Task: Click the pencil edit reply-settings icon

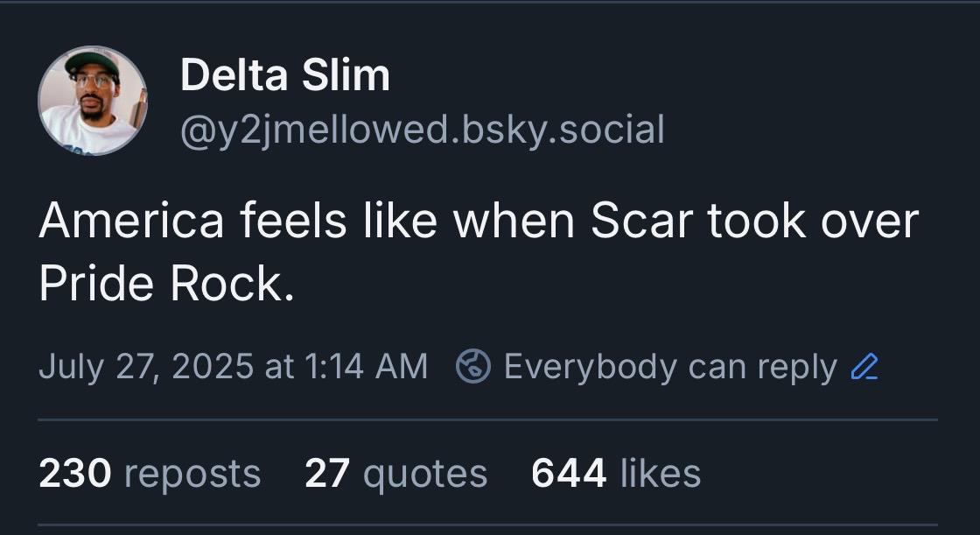Action: (865, 367)
